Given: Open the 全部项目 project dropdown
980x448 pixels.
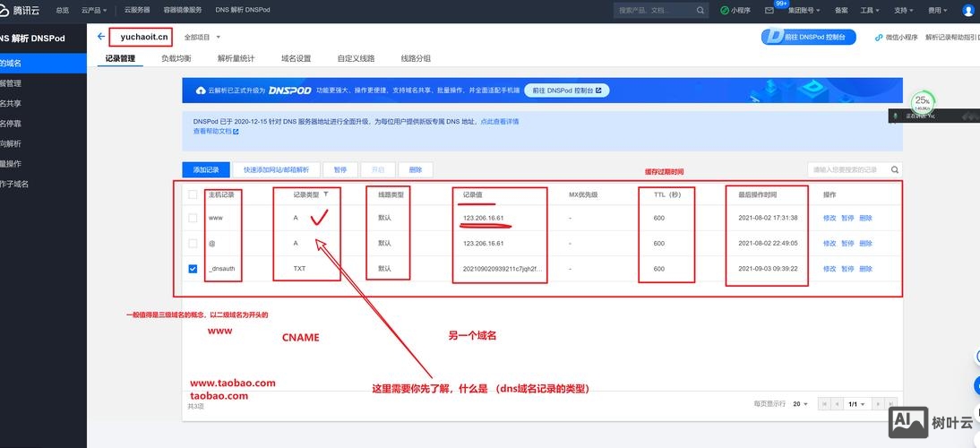Looking at the screenshot, I should click(202, 38).
